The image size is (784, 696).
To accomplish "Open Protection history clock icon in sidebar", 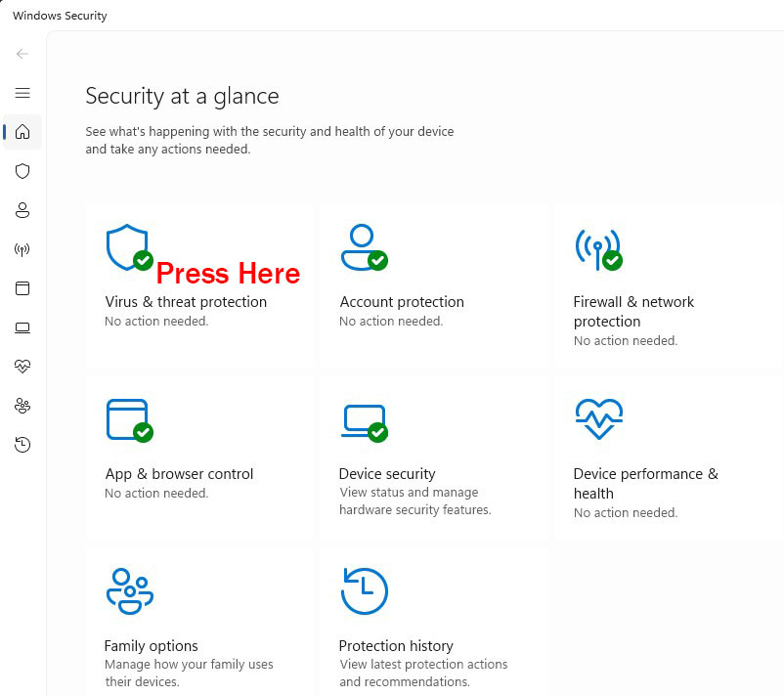I will pyautogui.click(x=22, y=445).
